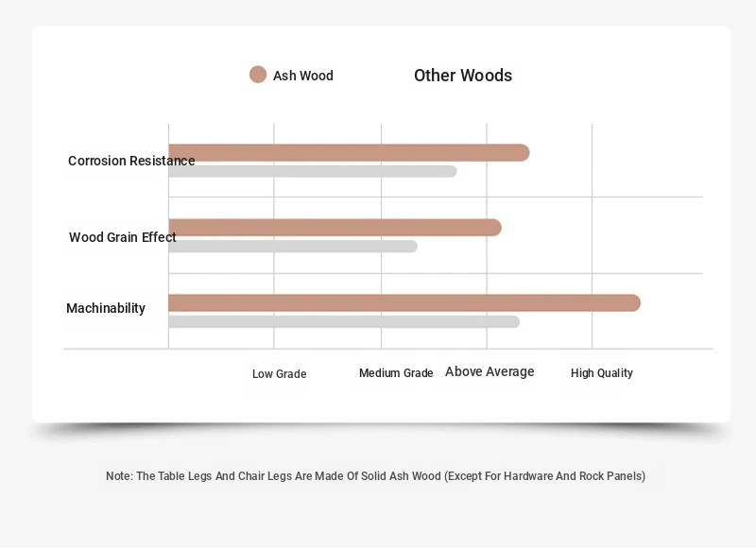Click the Above Average axis label
The width and height of the screenshot is (756, 550).
pyautogui.click(x=490, y=371)
